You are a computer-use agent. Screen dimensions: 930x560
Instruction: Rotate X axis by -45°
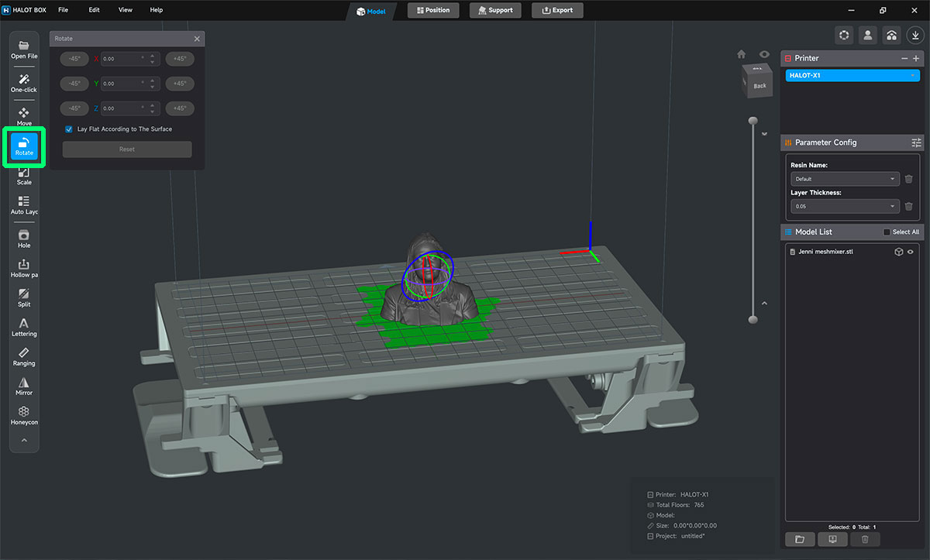click(74, 58)
